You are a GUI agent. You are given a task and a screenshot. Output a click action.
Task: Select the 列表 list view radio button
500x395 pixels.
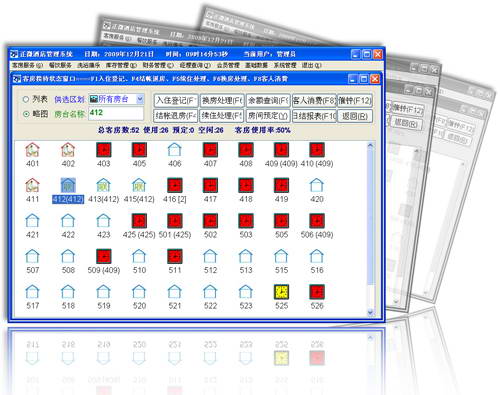26,99
